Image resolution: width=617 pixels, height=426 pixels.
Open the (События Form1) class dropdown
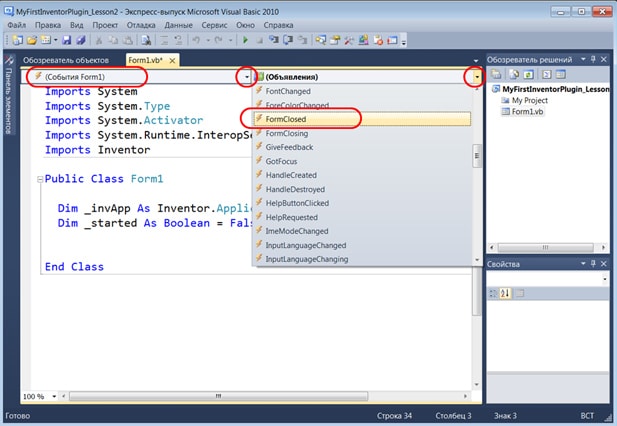coord(137,77)
